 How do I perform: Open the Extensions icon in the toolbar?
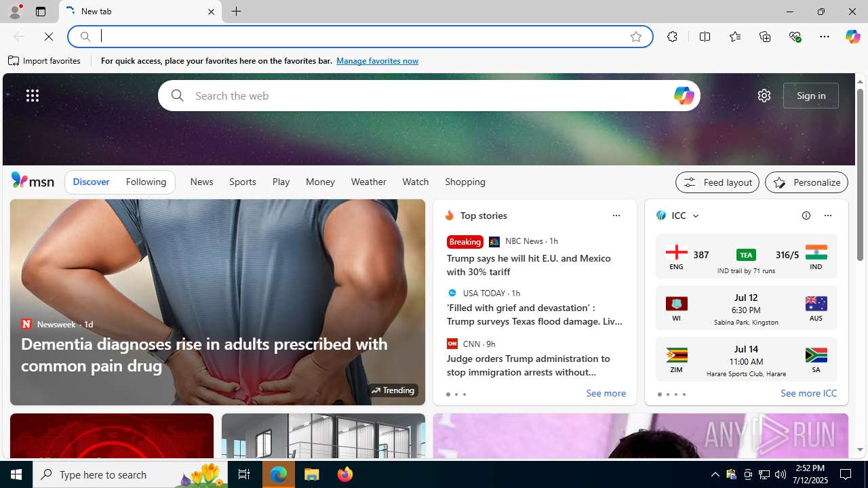click(x=672, y=37)
